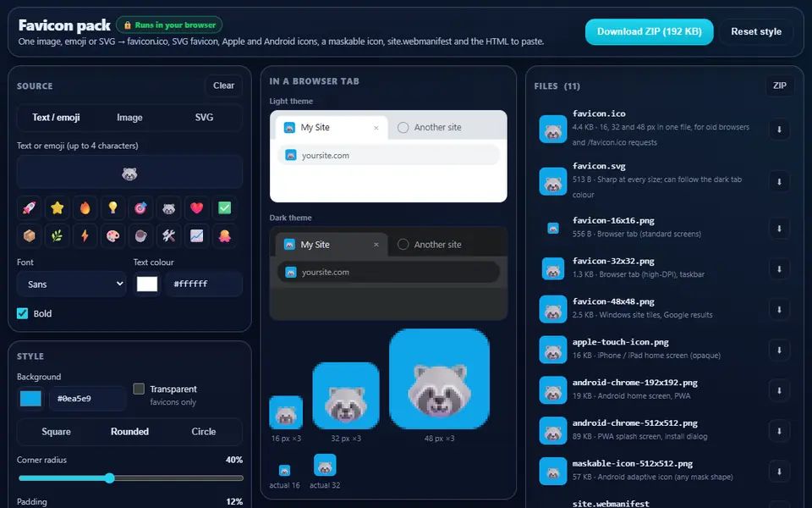Select the Square shape option
812x508 pixels.
coord(56,431)
